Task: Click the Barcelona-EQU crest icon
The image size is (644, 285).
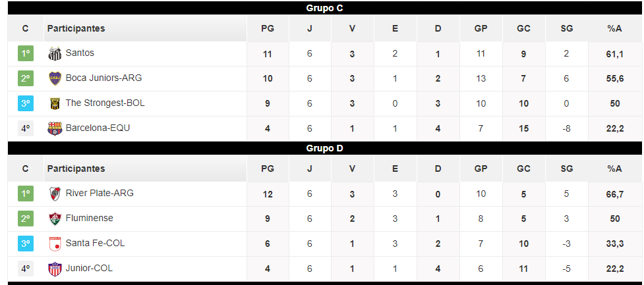Action: tap(55, 129)
